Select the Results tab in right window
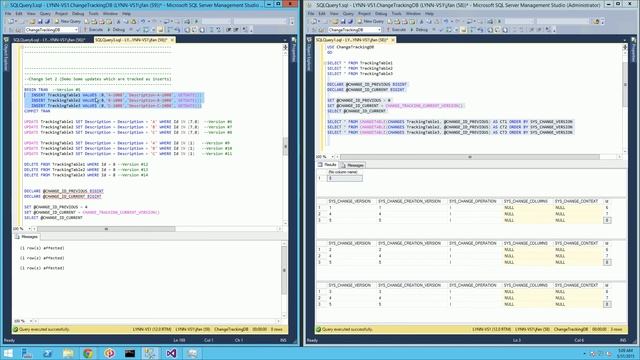The height and width of the screenshot is (360, 640). [x=328, y=165]
